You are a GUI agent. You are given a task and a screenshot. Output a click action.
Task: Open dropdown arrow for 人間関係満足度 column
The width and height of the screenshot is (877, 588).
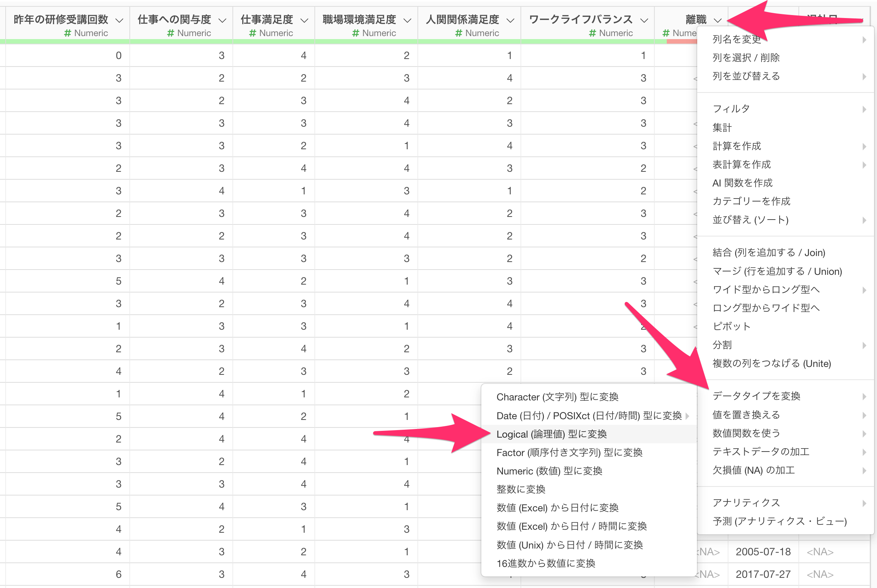510,20
